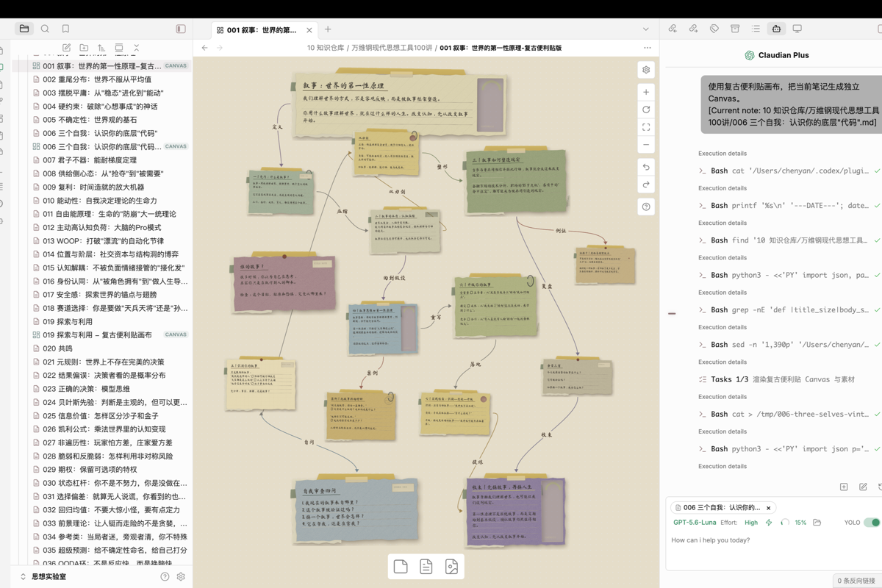882x588 pixels.
Task: Open canvas help
Action: click(x=646, y=207)
